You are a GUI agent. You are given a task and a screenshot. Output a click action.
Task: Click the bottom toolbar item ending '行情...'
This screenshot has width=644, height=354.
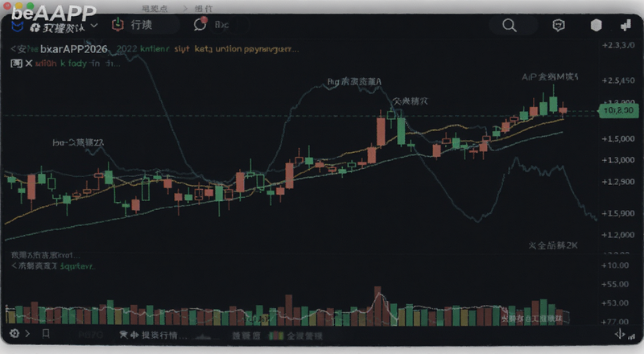pyautogui.click(x=153, y=335)
